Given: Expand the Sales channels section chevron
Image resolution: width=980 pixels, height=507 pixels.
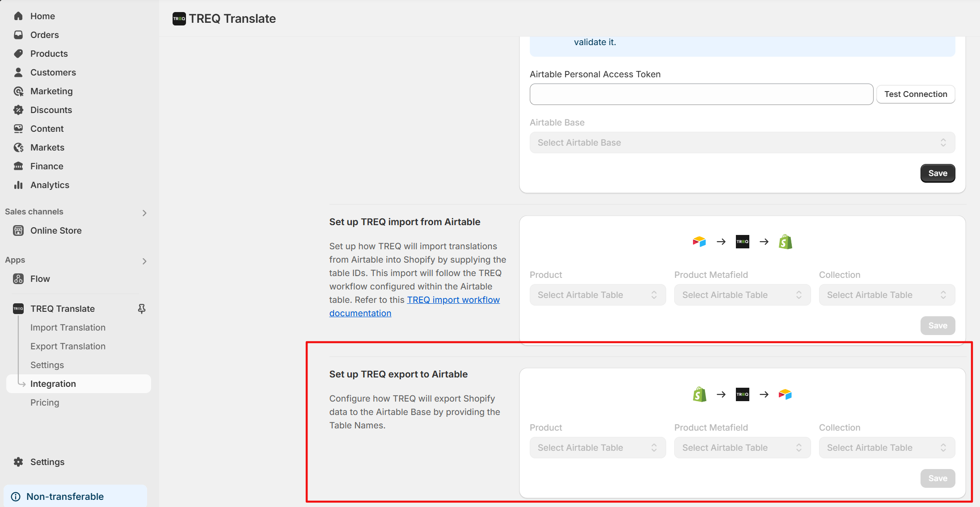Looking at the screenshot, I should [144, 213].
